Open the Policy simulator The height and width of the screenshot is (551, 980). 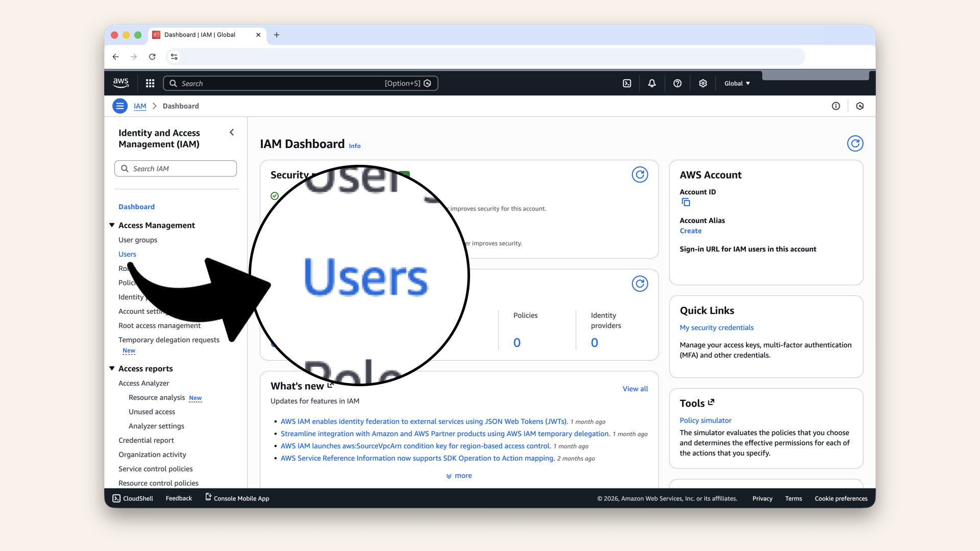pyautogui.click(x=705, y=420)
